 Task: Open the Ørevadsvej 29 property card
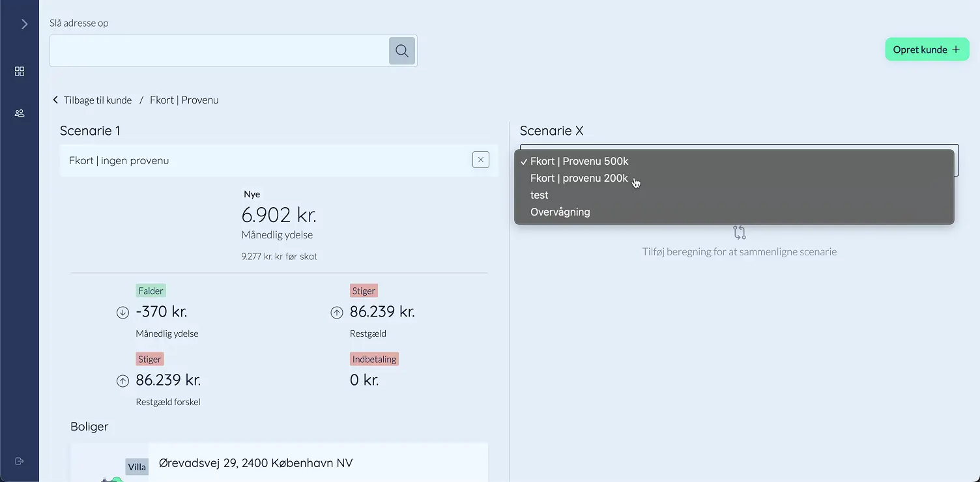pos(318,463)
